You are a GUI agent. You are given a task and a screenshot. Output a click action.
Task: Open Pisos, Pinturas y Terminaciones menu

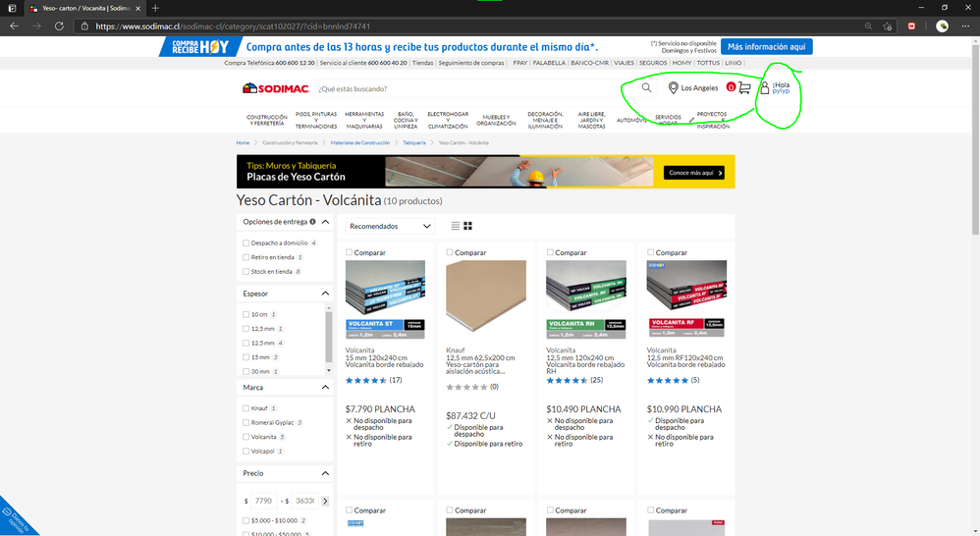315,120
